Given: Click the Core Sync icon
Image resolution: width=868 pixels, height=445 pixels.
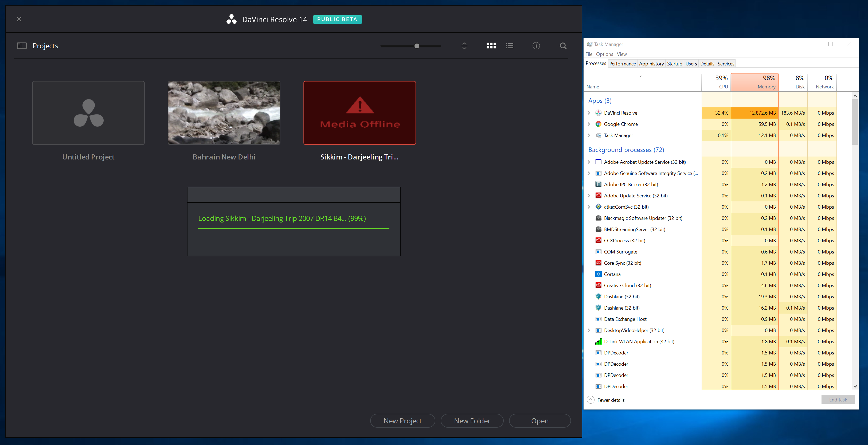Looking at the screenshot, I should [x=598, y=263].
